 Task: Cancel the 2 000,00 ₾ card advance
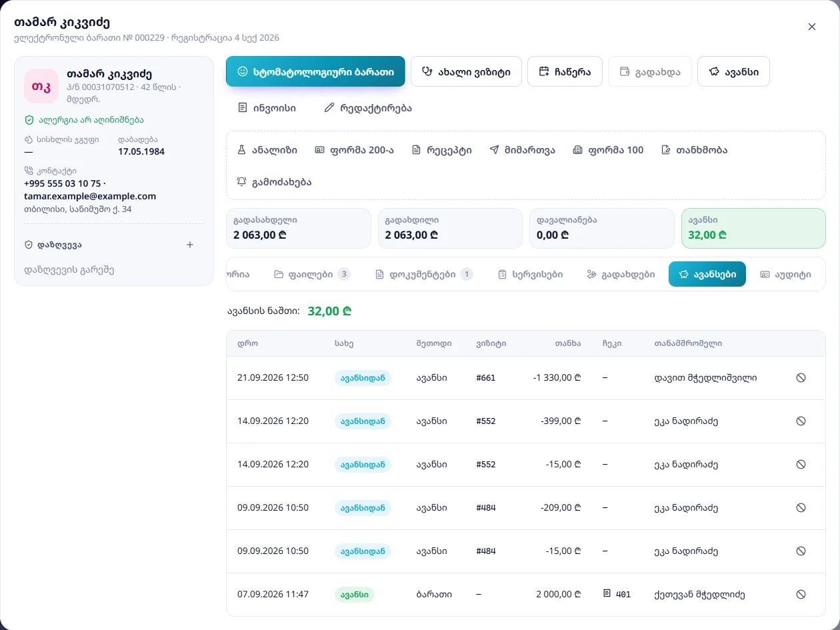[801, 594]
